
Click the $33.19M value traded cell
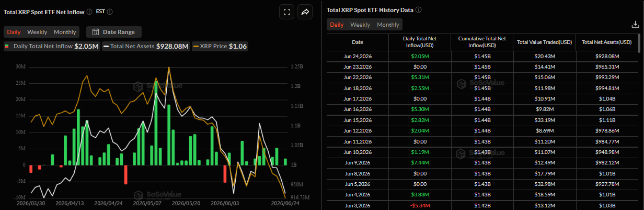tap(544, 120)
